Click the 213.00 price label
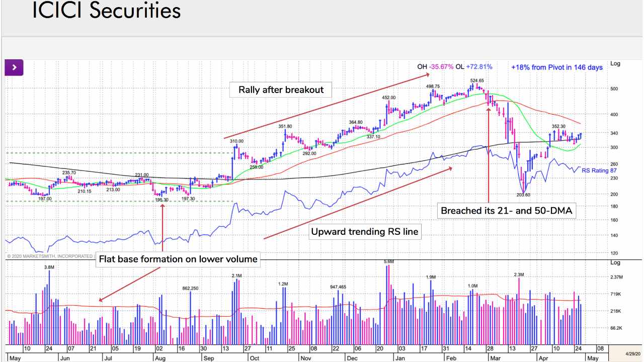 coord(113,190)
